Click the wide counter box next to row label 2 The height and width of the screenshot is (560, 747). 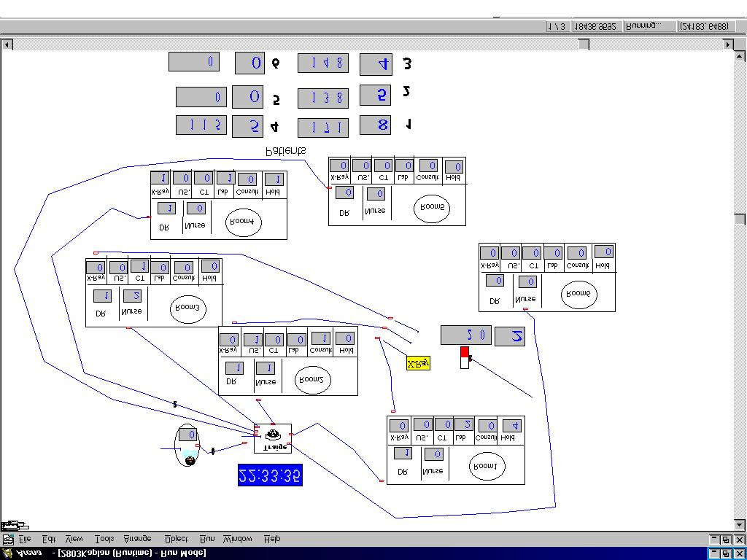click(323, 98)
